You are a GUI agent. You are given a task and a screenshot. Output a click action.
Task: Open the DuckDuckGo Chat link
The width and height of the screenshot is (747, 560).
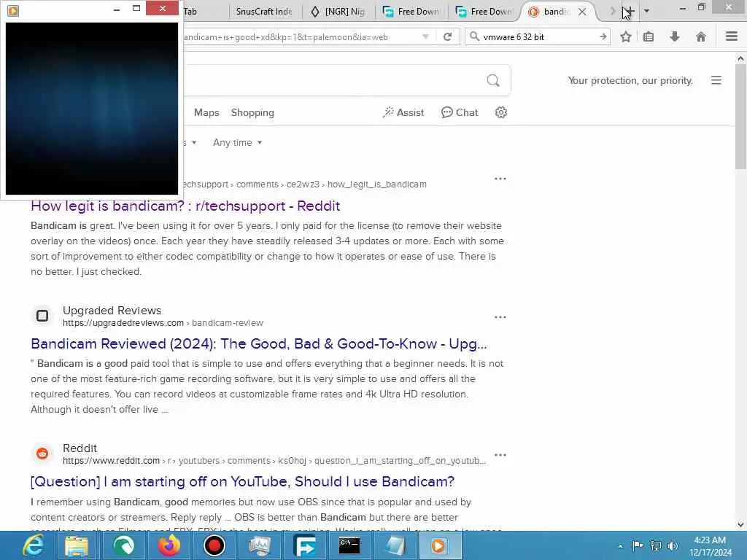(x=460, y=112)
